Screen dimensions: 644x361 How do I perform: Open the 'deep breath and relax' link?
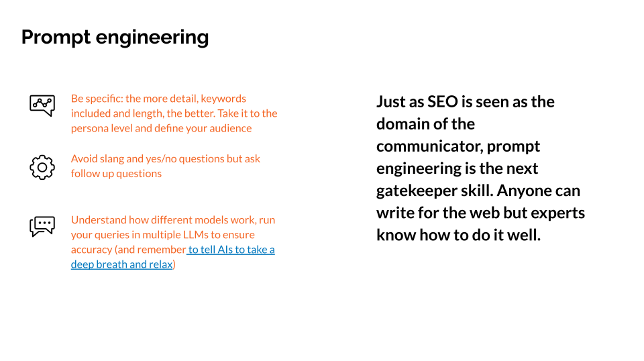(x=121, y=264)
